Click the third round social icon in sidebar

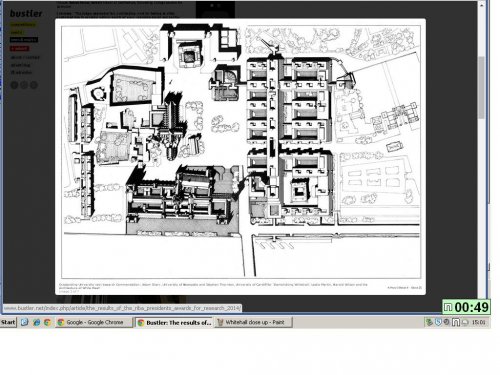click(34, 85)
